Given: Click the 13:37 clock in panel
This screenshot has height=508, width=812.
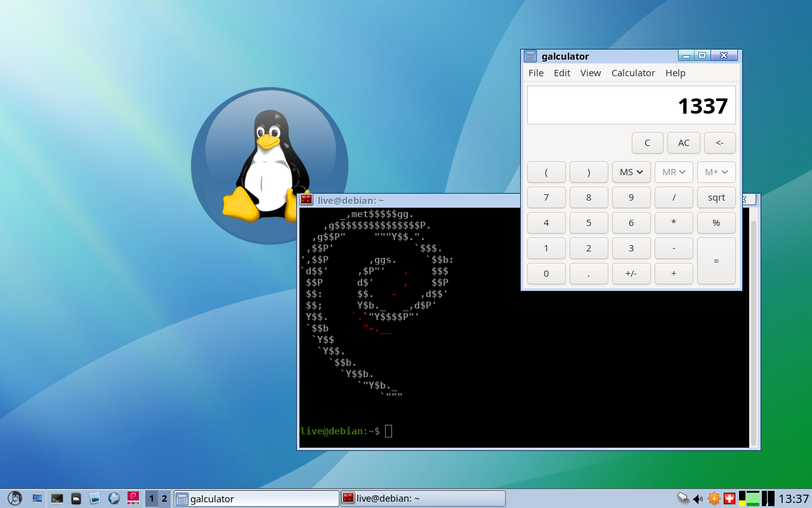Looking at the screenshot, I should click(x=794, y=498).
